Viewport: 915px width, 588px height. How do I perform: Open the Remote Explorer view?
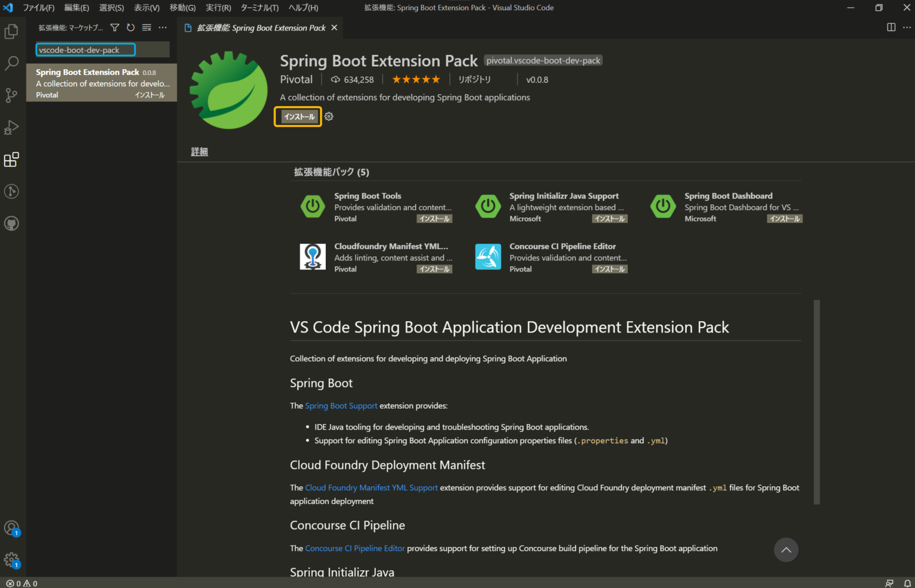point(11,191)
